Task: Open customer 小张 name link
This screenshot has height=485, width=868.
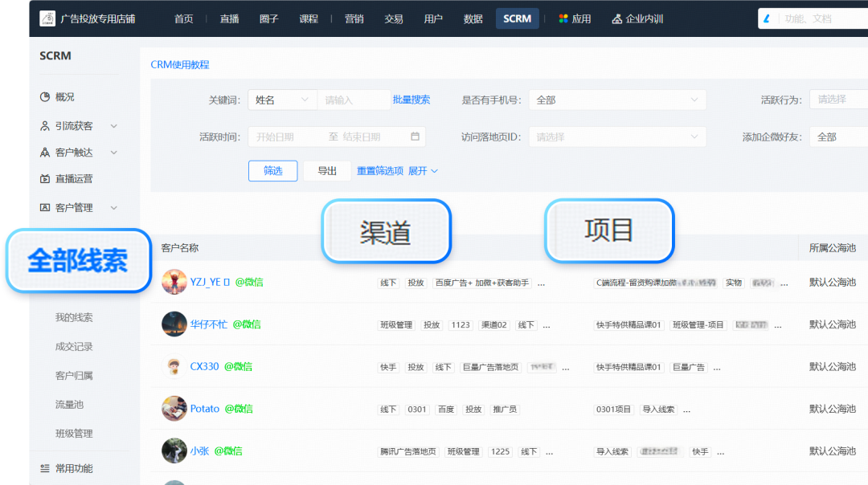Action: click(199, 450)
